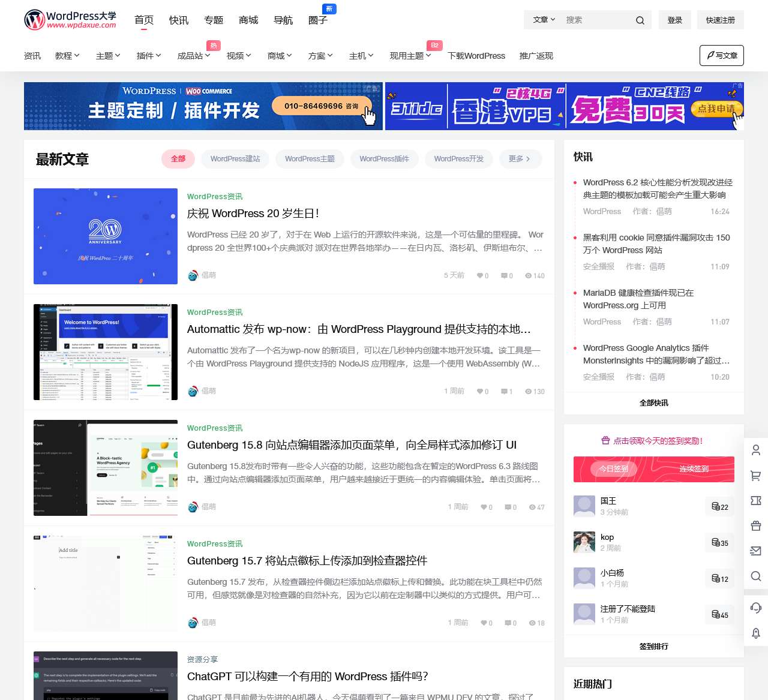Open the customer service headset icon

(x=756, y=608)
